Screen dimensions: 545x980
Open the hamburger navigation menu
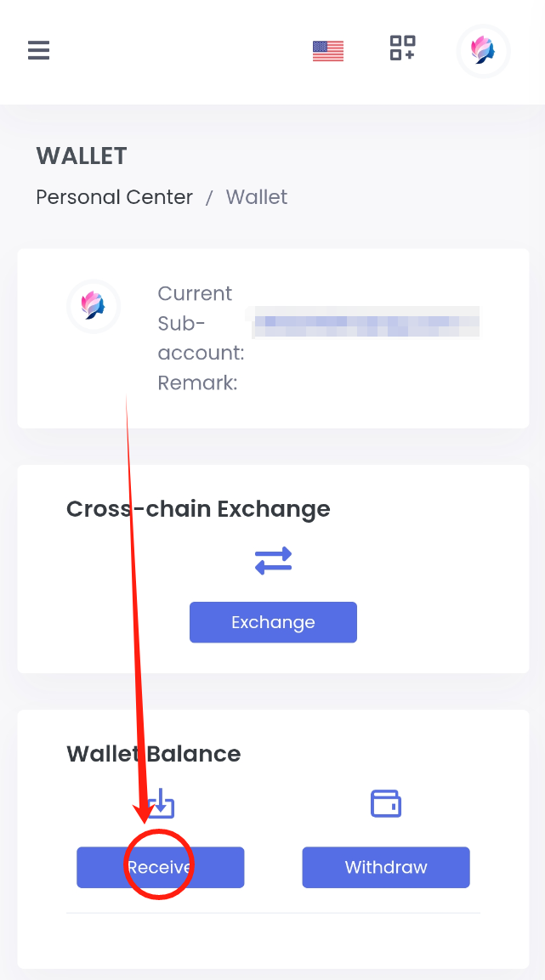click(x=38, y=51)
